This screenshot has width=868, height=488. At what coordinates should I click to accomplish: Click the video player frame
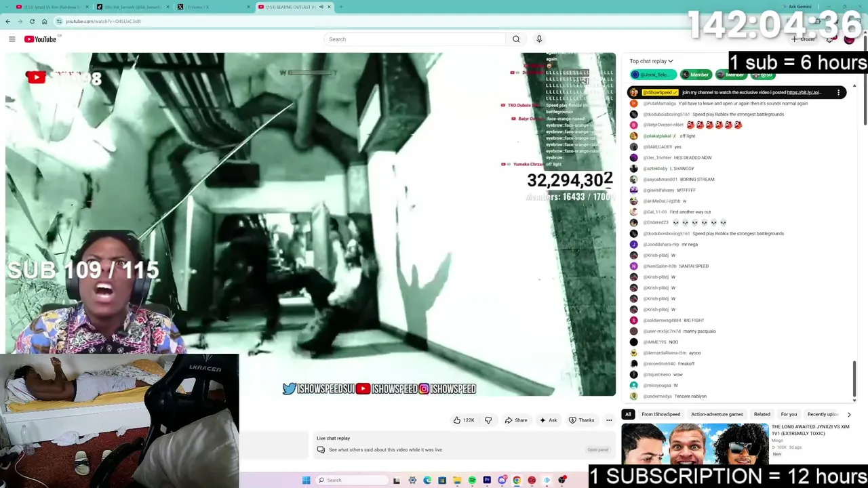[x=311, y=224]
